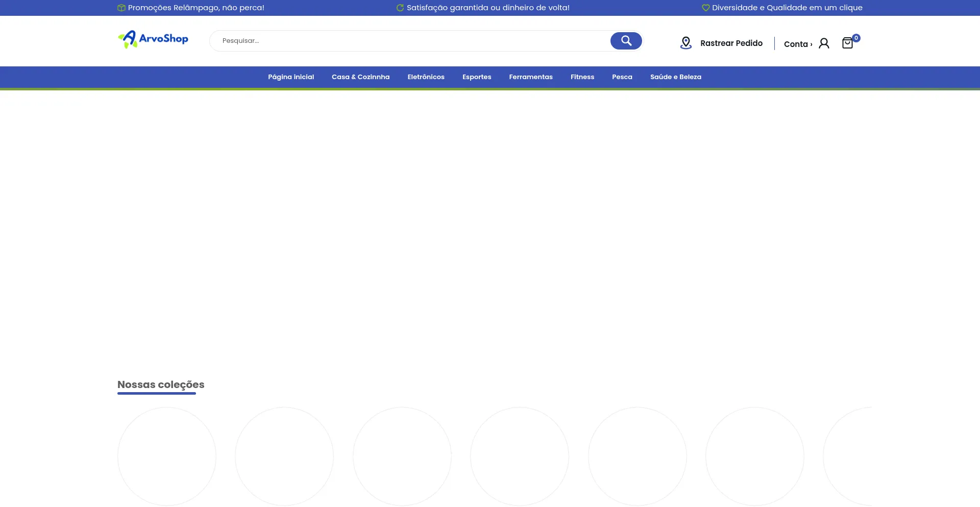This screenshot has height=507, width=980.
Task: Click the heart icon beside Diversidade e Qualidade
Action: coord(705,8)
